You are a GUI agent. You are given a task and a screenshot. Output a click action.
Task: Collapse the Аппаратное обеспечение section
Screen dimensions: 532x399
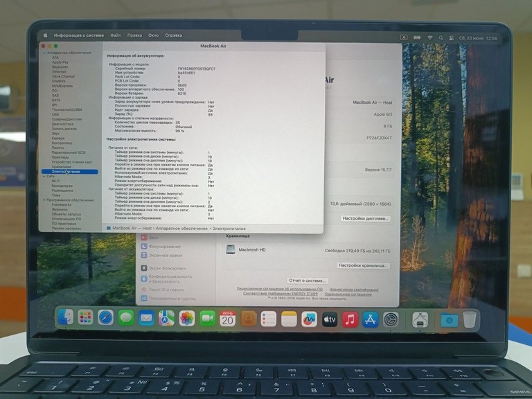tap(44, 53)
